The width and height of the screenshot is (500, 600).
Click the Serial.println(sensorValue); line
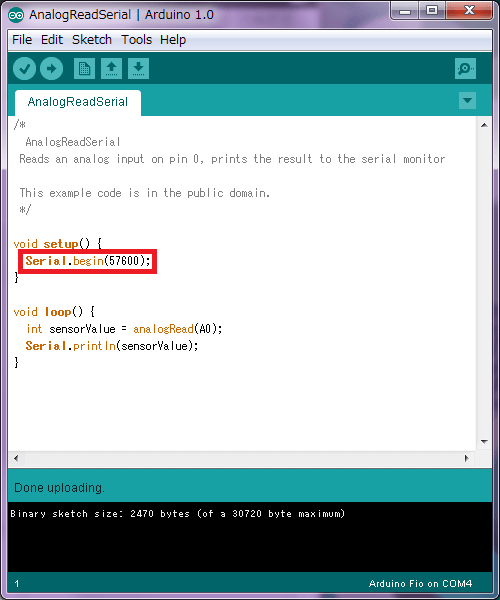112,346
